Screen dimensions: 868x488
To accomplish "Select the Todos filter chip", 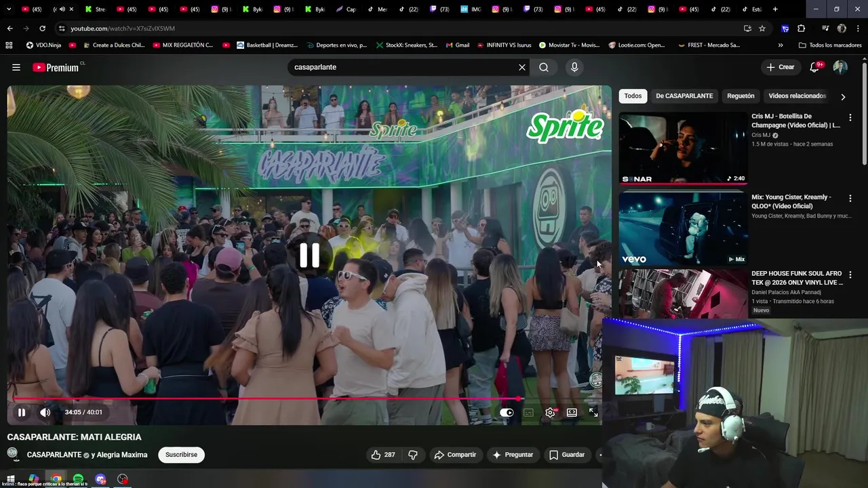I will [633, 96].
